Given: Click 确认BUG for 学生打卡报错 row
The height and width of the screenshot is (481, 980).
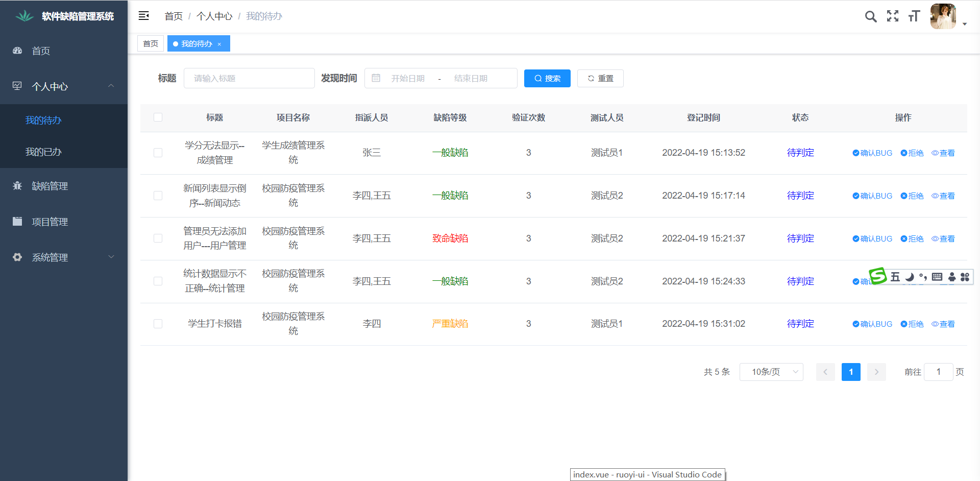Looking at the screenshot, I should [872, 324].
